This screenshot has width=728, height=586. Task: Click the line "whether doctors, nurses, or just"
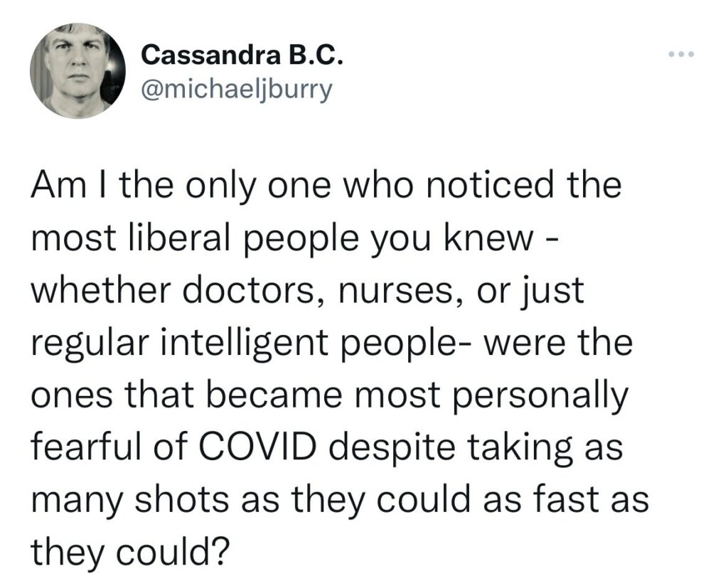(307, 291)
